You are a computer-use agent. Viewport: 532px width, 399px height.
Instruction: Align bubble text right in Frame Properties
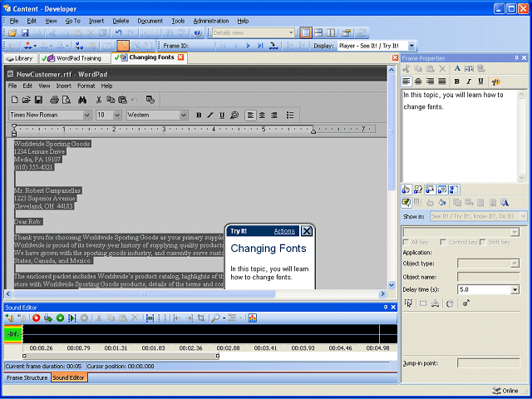coord(431,81)
